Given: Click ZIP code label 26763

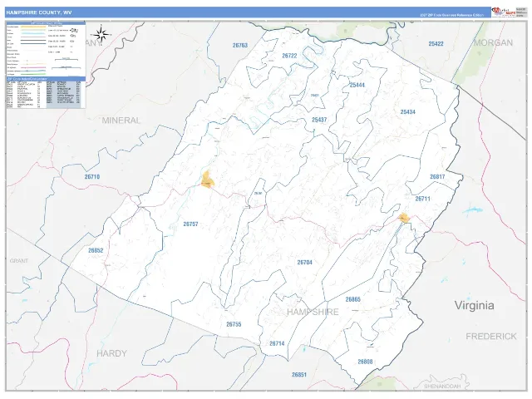Looking at the screenshot, I should [x=240, y=45].
